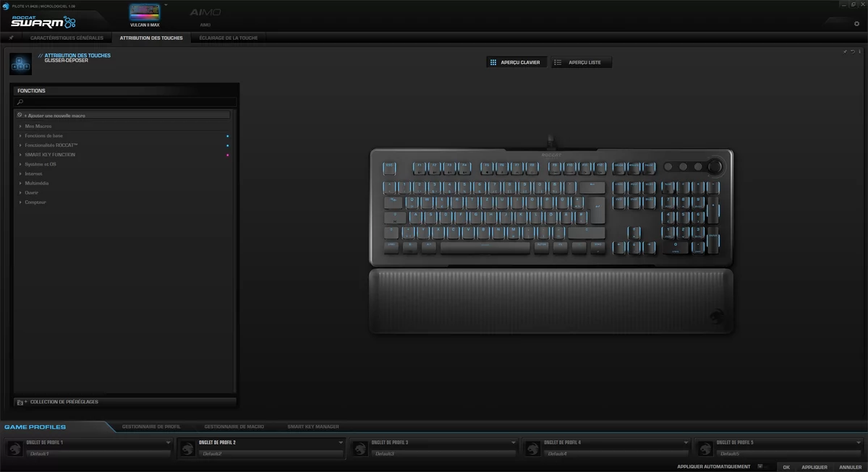Open the Onglet de Profil 3 dropdown arrow
This screenshot has height=472, width=868.
point(514,442)
